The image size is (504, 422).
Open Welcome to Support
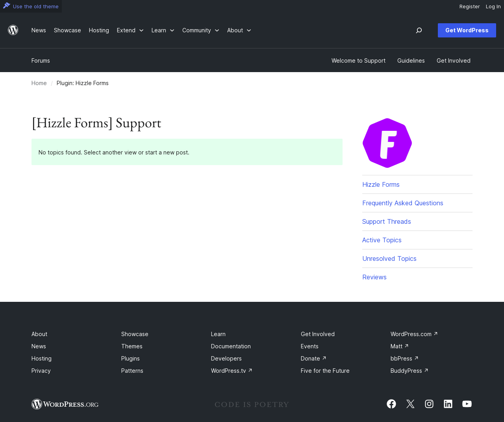(358, 61)
